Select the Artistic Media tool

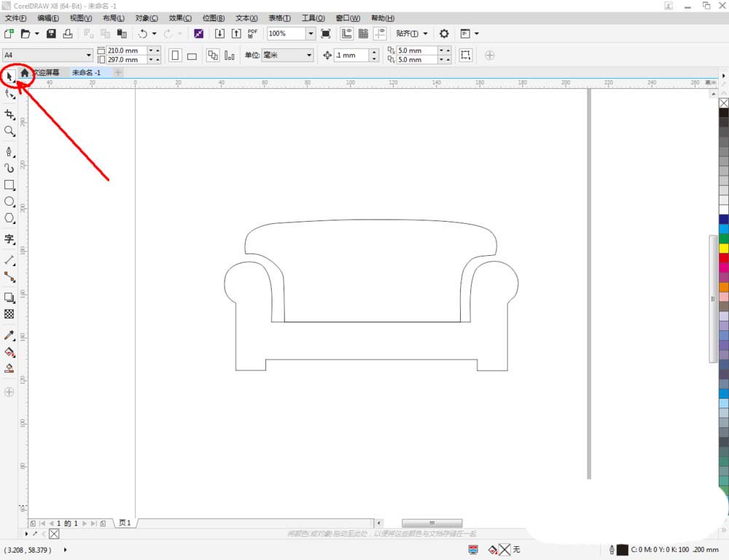click(9, 168)
